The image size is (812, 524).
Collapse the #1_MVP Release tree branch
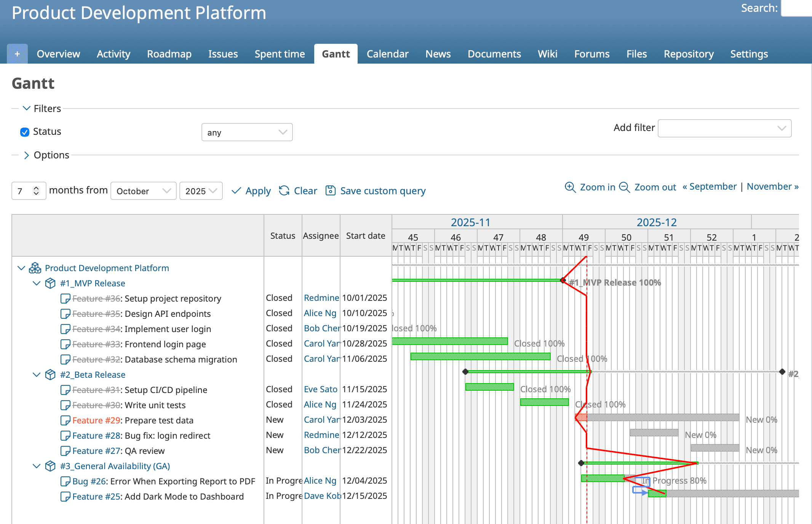pos(37,283)
